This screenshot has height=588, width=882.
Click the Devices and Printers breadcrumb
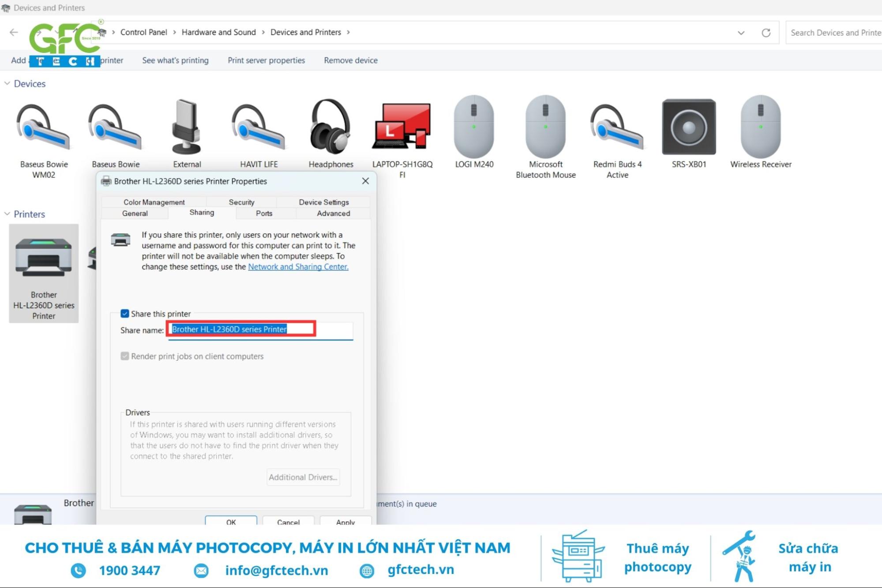[x=305, y=32]
